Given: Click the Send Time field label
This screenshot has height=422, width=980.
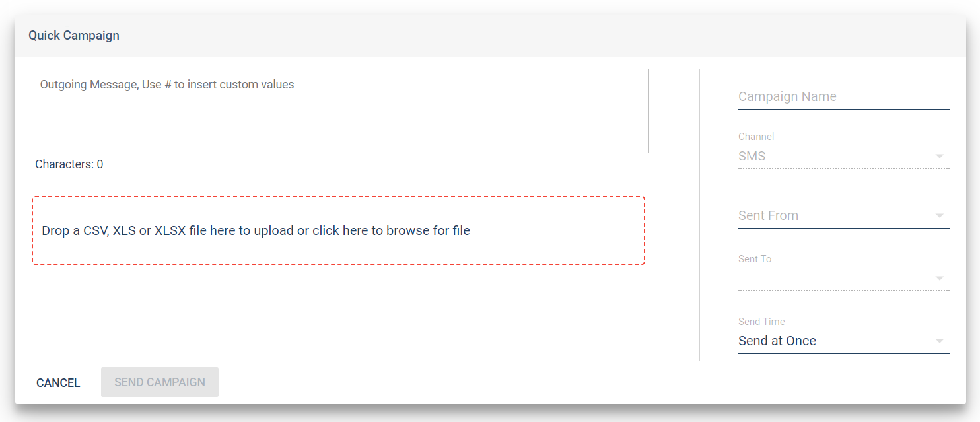Looking at the screenshot, I should pyautogui.click(x=761, y=322).
